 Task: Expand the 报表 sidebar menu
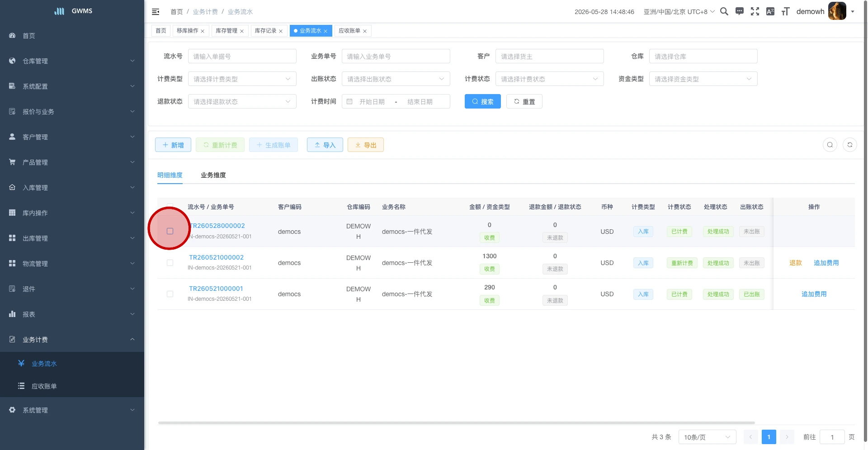click(72, 314)
